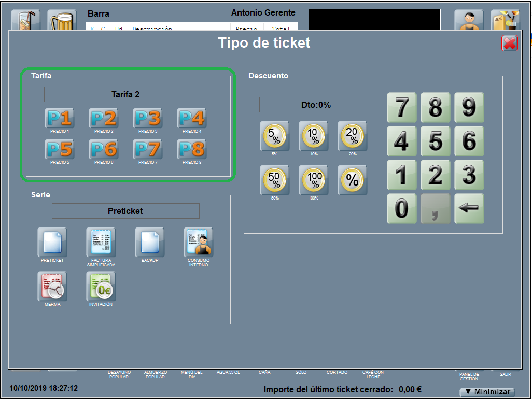Close the Tipo de ticket dialog
Viewport: 532px width, 399px height.
(510, 44)
